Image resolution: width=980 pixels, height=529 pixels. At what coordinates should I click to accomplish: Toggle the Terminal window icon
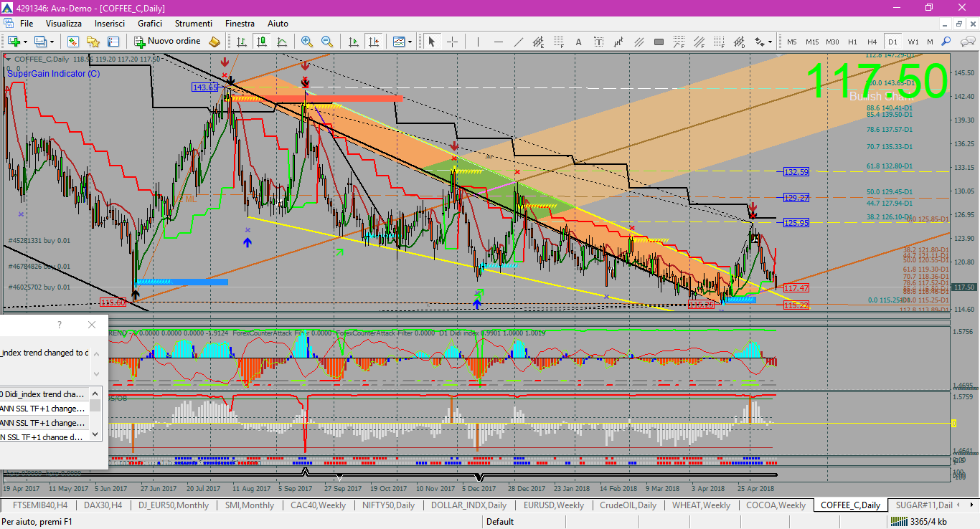(x=113, y=42)
